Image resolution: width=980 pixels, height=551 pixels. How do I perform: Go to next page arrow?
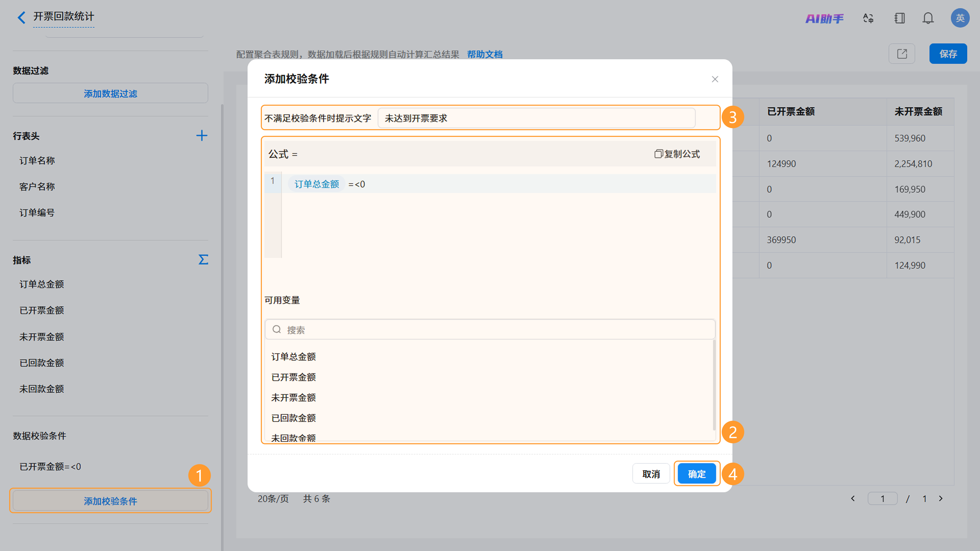(941, 499)
